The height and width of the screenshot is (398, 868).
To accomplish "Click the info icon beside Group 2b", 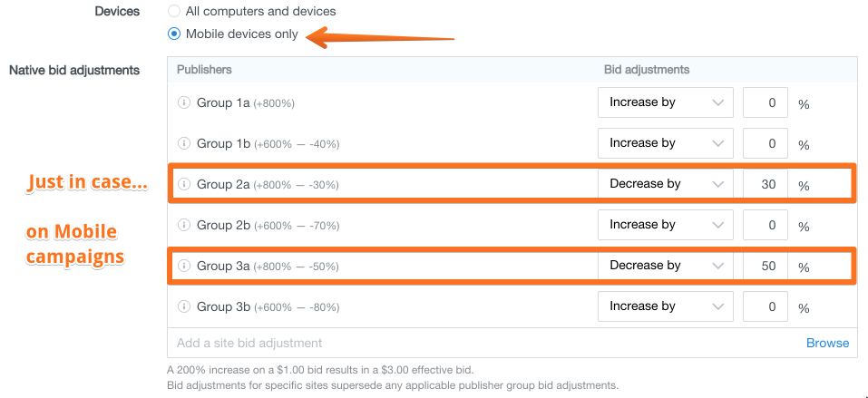I will click(x=184, y=225).
